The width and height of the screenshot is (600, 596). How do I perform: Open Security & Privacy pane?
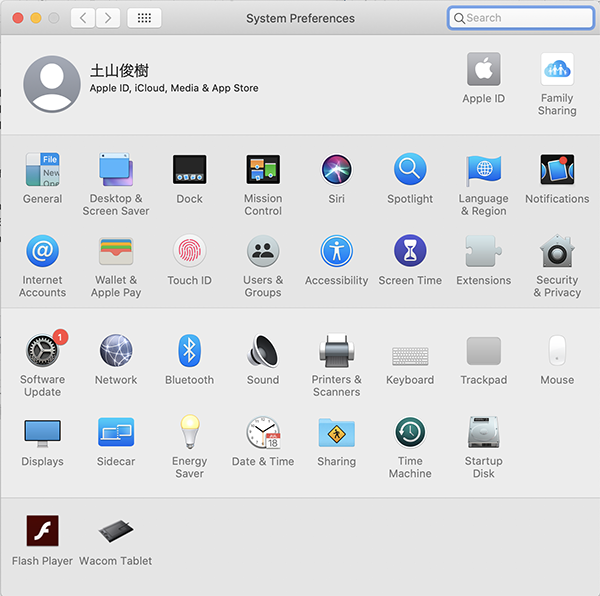(x=557, y=251)
